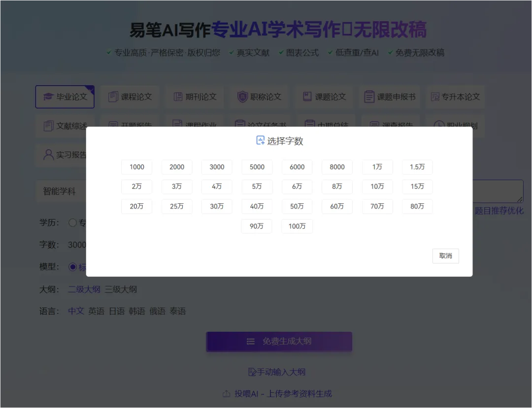Select 5000 in the word count dialog
The width and height of the screenshot is (532, 408).
[257, 167]
